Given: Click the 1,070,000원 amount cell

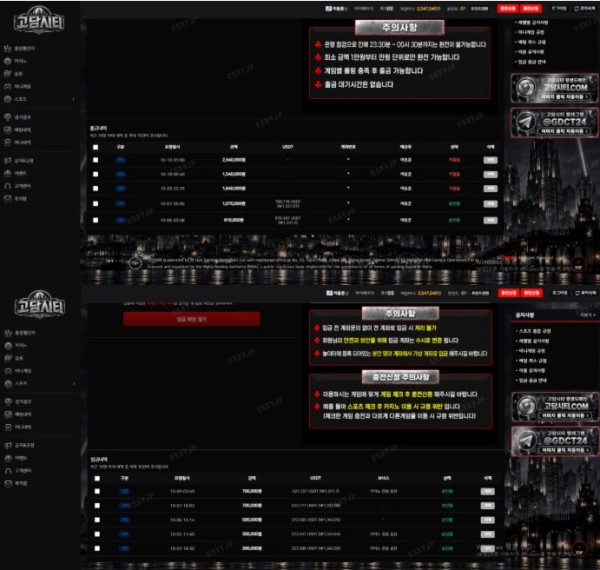Looking at the screenshot, I should [234, 204].
